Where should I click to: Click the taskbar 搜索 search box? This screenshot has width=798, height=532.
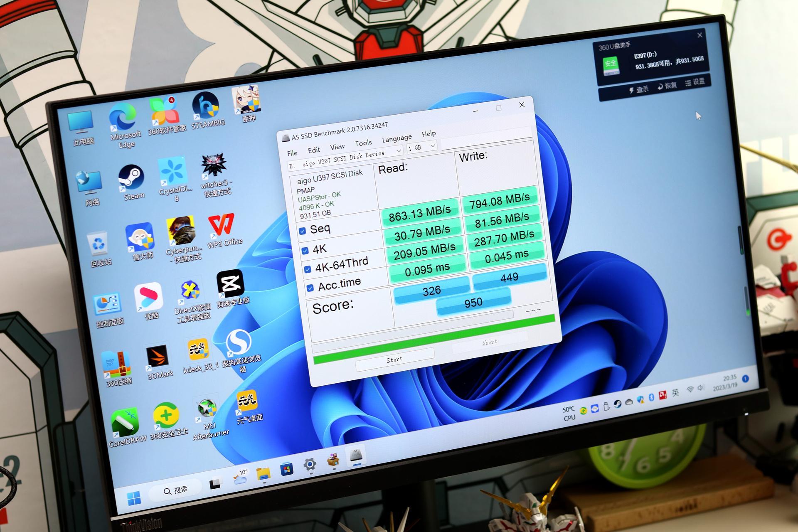[x=176, y=491]
